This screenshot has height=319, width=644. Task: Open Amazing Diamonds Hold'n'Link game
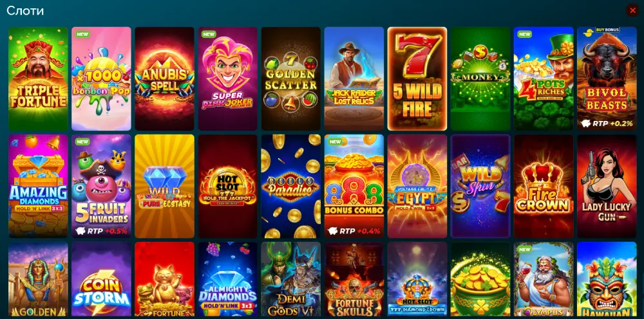point(38,186)
